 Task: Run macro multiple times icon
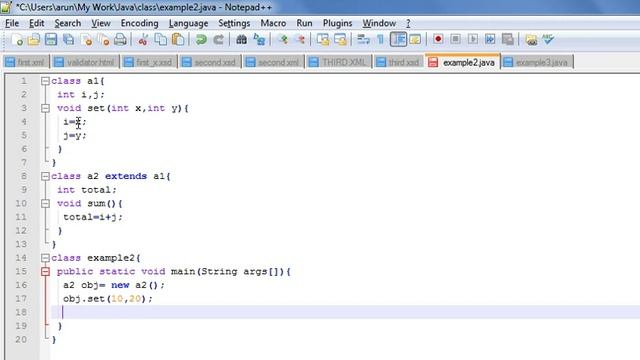(490, 40)
